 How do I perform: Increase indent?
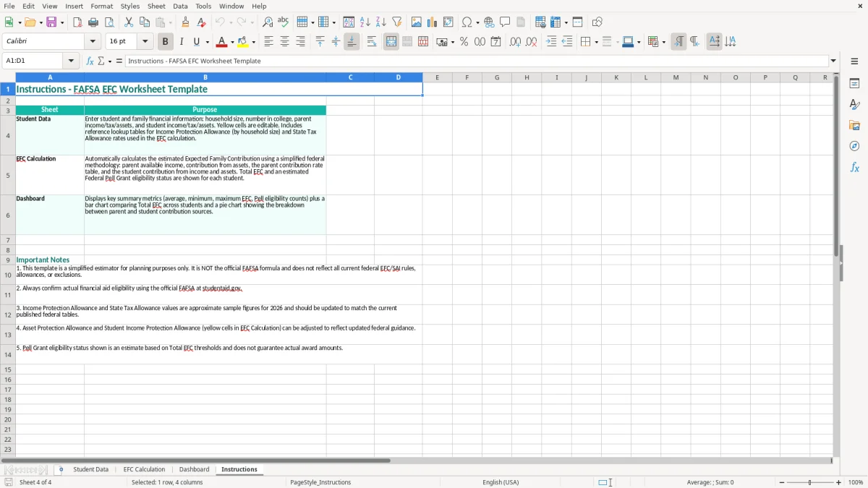[551, 42]
